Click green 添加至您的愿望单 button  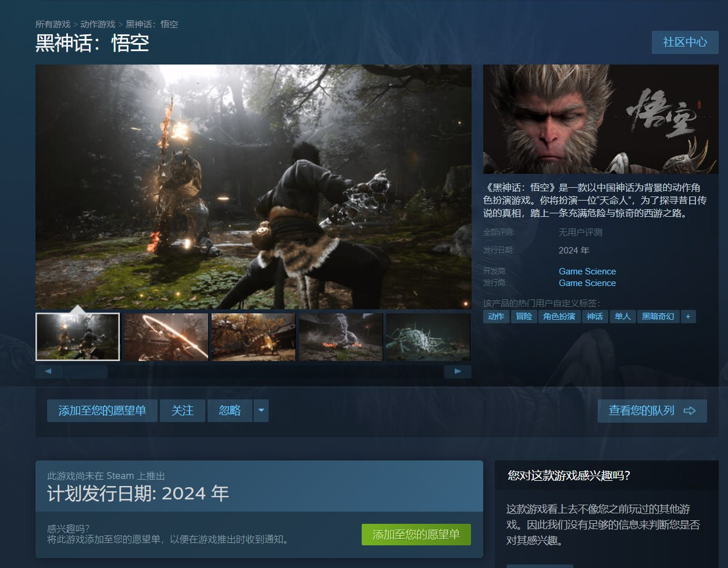coord(416,534)
